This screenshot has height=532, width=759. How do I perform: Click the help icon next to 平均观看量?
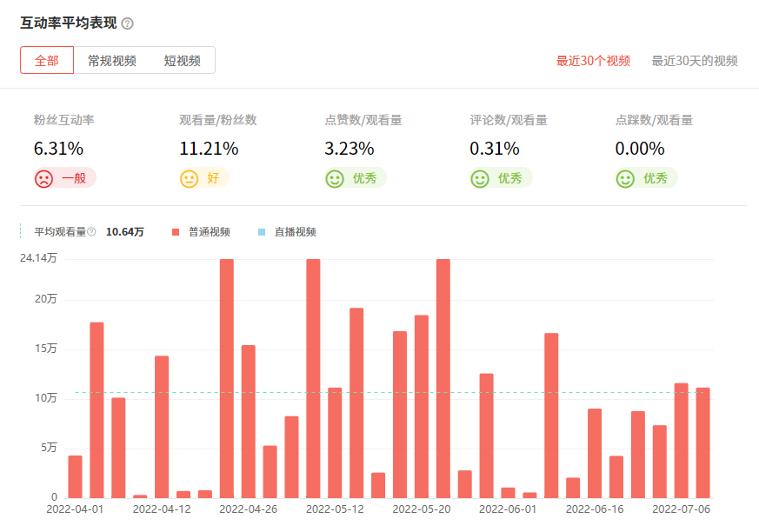click(91, 232)
